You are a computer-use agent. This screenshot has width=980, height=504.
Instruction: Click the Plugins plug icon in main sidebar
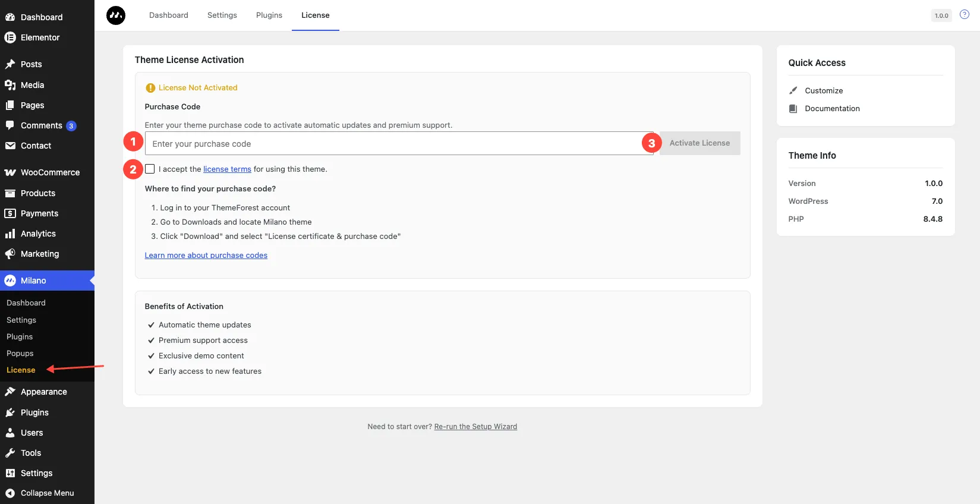tap(10, 412)
